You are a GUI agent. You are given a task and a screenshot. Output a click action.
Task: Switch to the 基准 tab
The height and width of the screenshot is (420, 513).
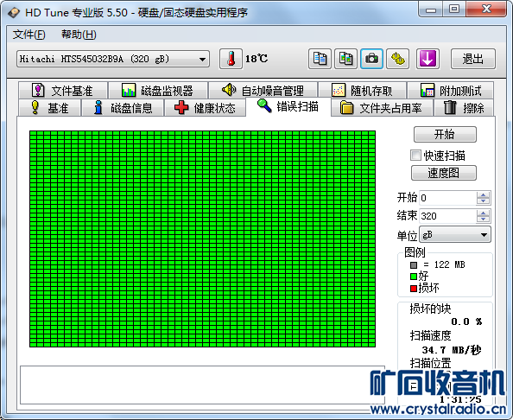coord(49,108)
